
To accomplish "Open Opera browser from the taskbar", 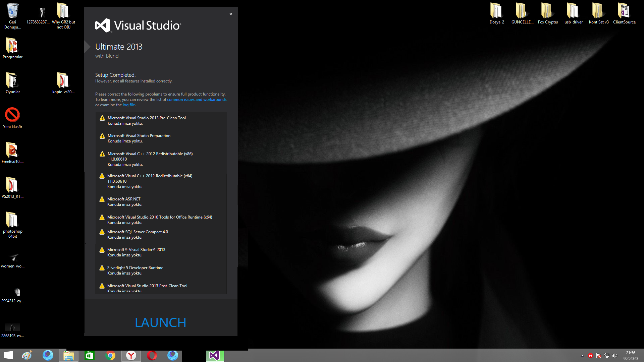I will tap(152, 355).
